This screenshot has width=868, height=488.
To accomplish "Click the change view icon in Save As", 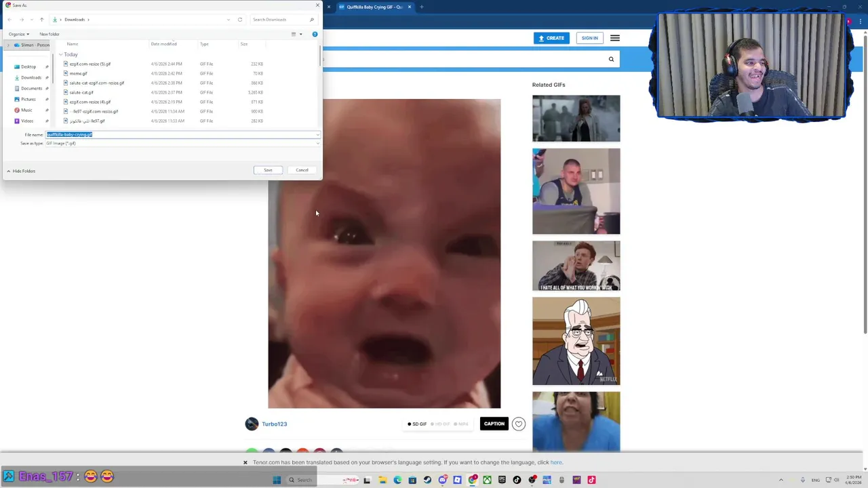I will (294, 34).
